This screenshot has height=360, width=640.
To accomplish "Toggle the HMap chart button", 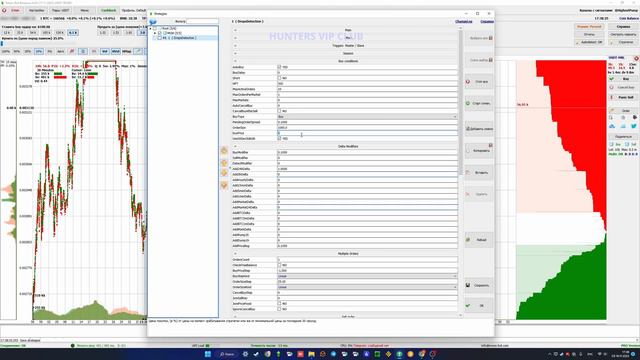I will [127, 51].
